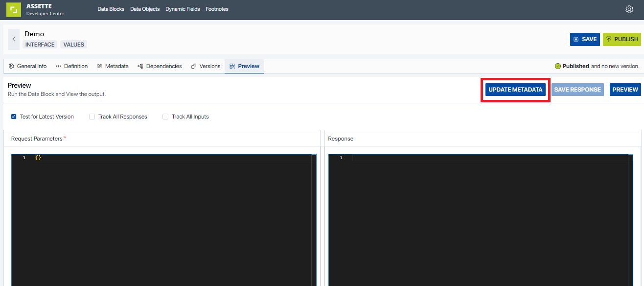Click the INTERFACE tag under Demo
Viewport: 644px width, 286px height.
click(x=40, y=45)
